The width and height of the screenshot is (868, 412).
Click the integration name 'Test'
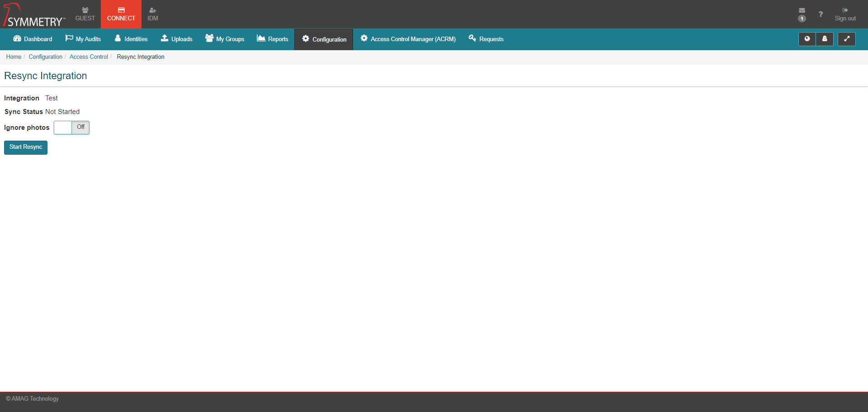pyautogui.click(x=52, y=98)
